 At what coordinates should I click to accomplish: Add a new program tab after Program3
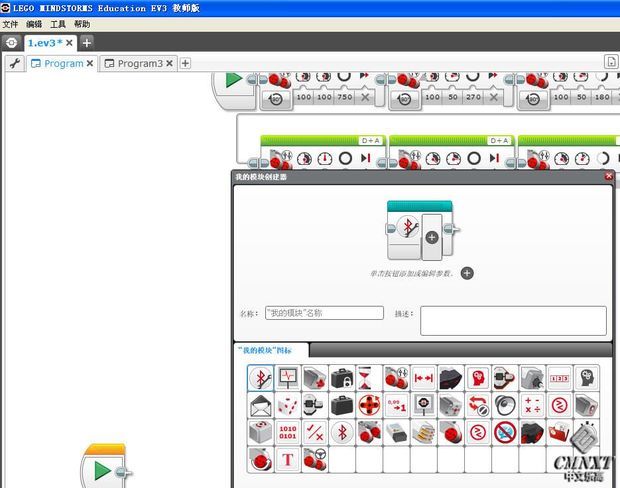185,63
